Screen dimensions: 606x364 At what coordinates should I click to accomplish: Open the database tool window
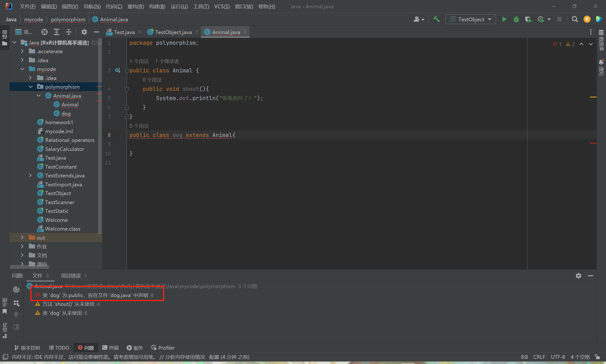[601, 40]
